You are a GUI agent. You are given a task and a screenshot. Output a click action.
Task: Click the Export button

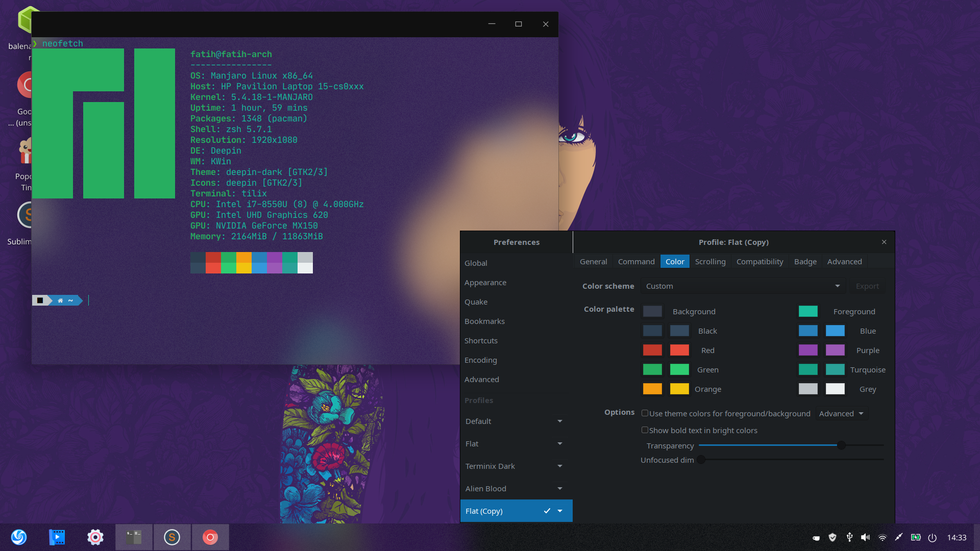pos(867,286)
